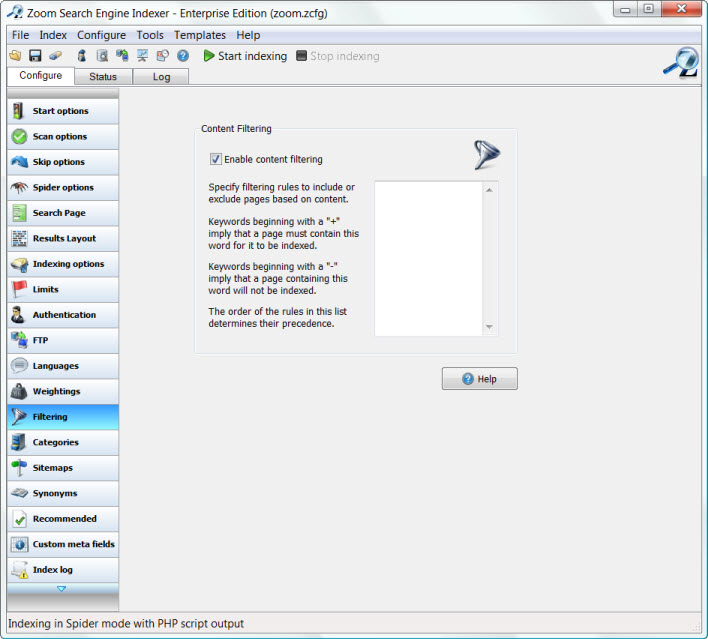Viewport: 708px width, 639px height.
Task: Open Synonyms section
Action: (63, 494)
